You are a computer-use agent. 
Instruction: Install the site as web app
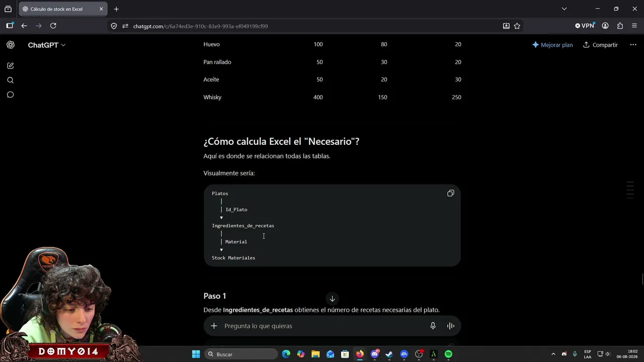[506, 26]
